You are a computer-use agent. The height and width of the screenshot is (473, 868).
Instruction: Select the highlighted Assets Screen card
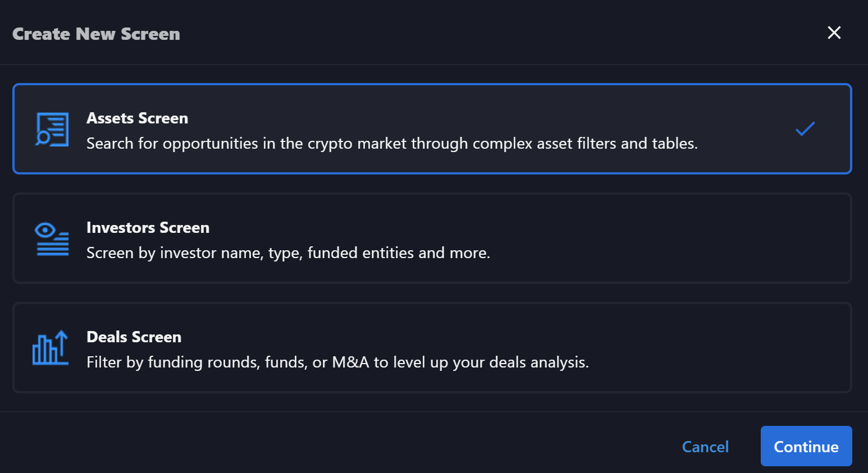[432, 129]
